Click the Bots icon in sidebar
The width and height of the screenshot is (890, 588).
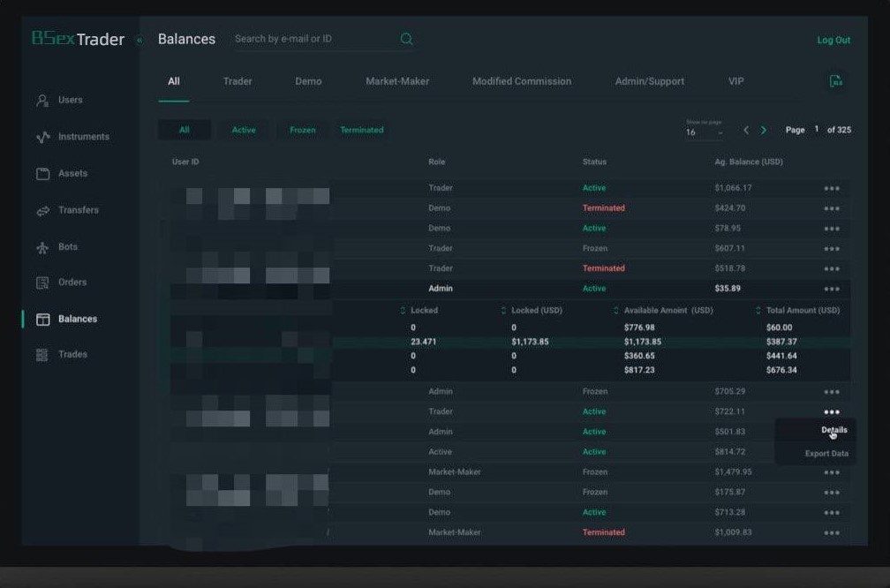coord(42,248)
